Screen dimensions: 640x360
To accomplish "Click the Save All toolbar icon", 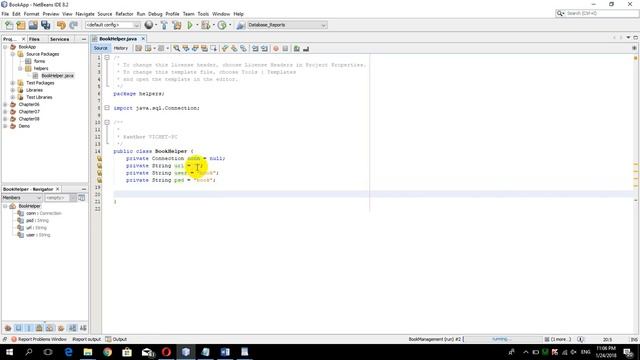I will click(x=45, y=25).
